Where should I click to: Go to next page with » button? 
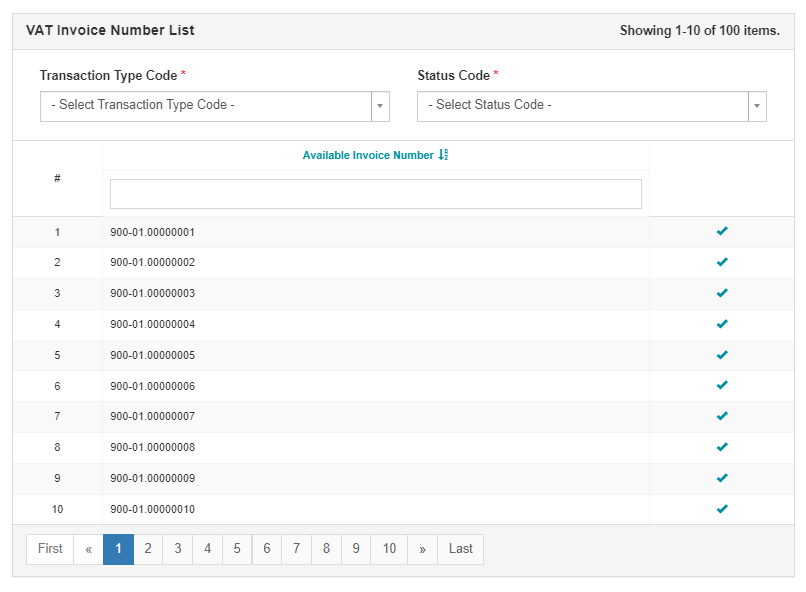(422, 549)
